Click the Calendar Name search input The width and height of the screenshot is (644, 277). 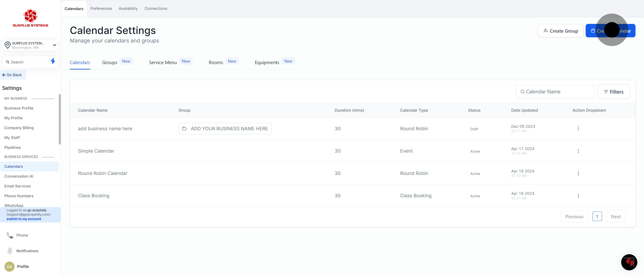(x=555, y=91)
